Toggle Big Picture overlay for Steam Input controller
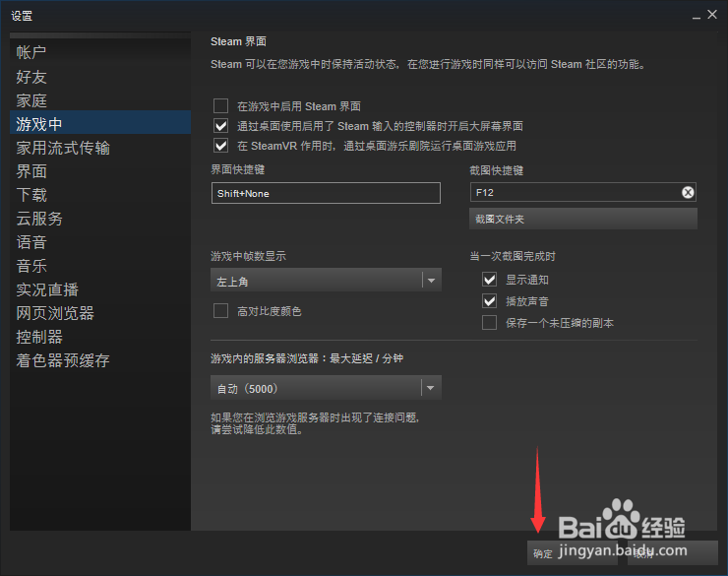The image size is (728, 576). [220, 126]
